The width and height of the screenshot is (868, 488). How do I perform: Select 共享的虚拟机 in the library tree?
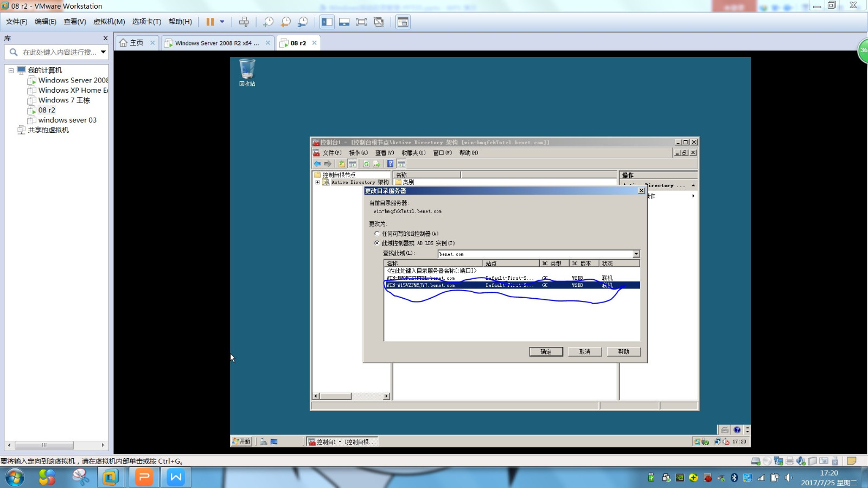point(43,130)
